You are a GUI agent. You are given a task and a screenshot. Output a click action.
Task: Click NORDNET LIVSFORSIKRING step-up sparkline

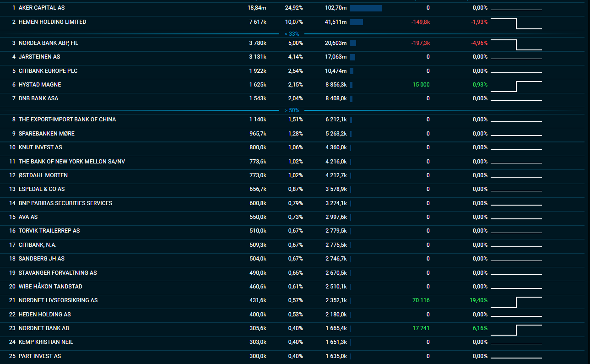tap(516, 302)
